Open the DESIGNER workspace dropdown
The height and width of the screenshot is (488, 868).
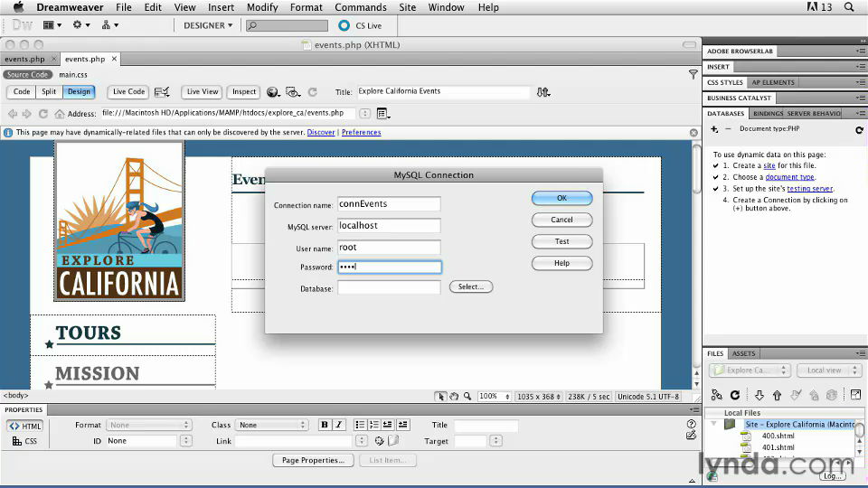[208, 25]
